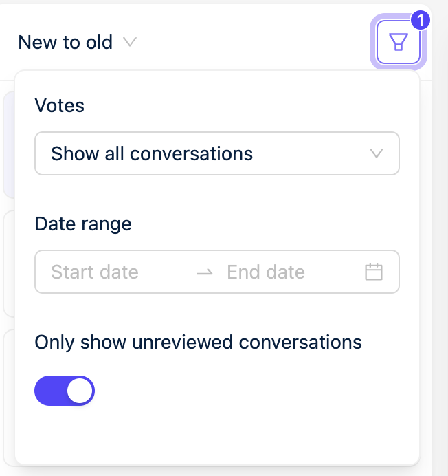Click the 'Only show unreviewed conversations' label
The image size is (448, 476).
198,342
